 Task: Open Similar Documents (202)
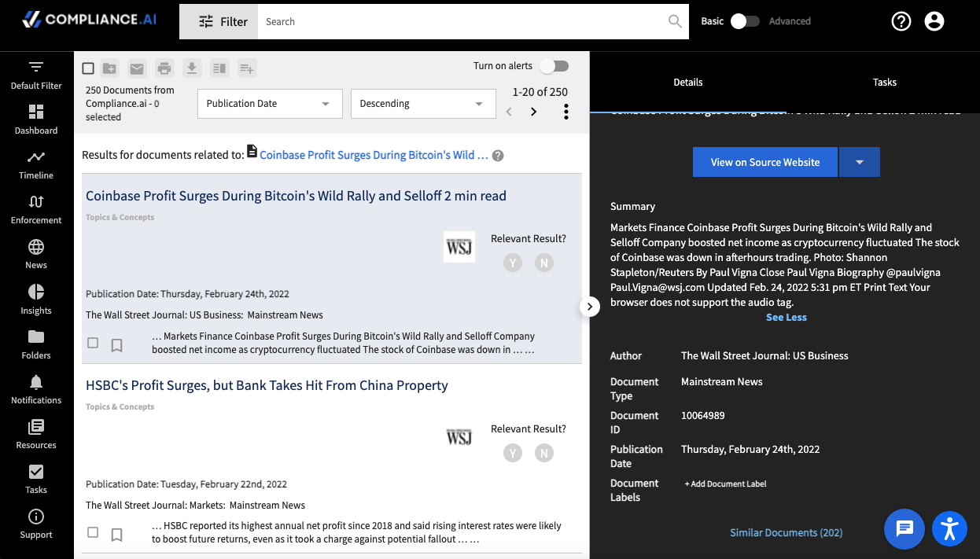click(x=786, y=532)
